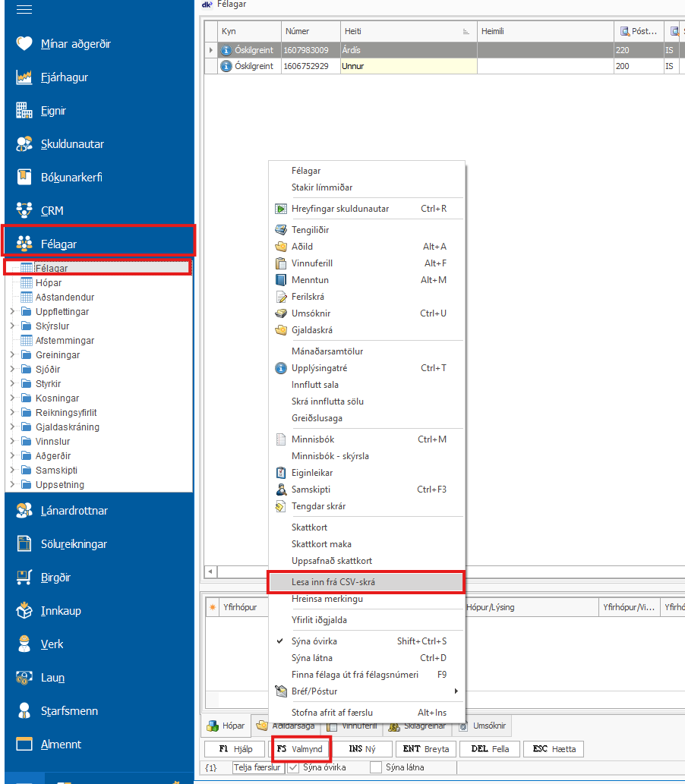Screen dimensions: 685x784
Task: Open the Bréf/Póstur submenu arrow
Action: [x=456, y=691]
